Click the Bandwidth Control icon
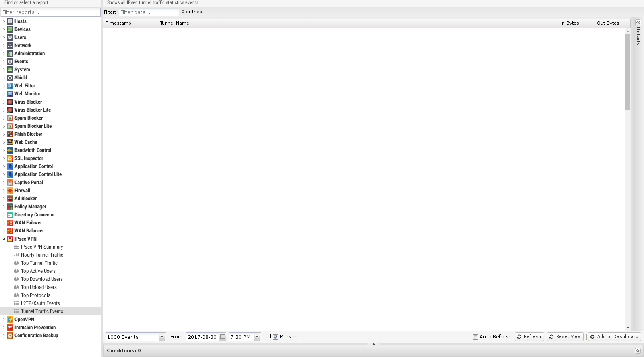This screenshot has width=644, height=357. [x=10, y=150]
